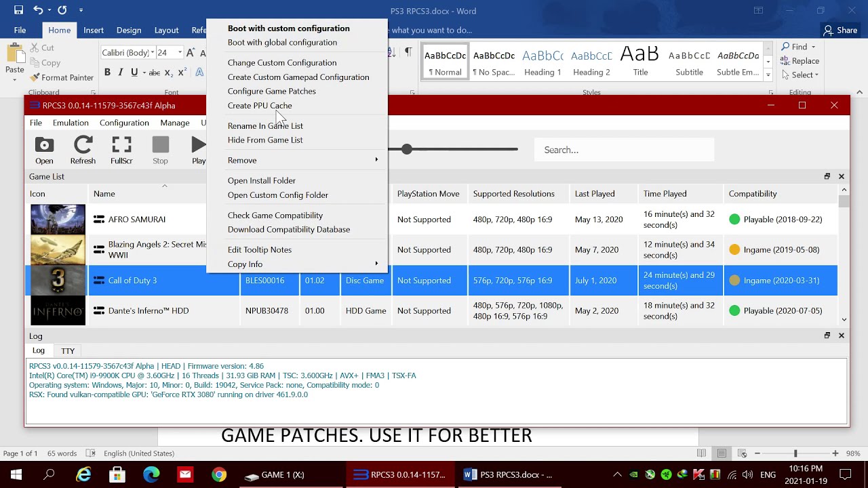Image resolution: width=868 pixels, height=488 pixels.
Task: Click the Refresh icon in RPCS3 toolbar
Action: 83,150
